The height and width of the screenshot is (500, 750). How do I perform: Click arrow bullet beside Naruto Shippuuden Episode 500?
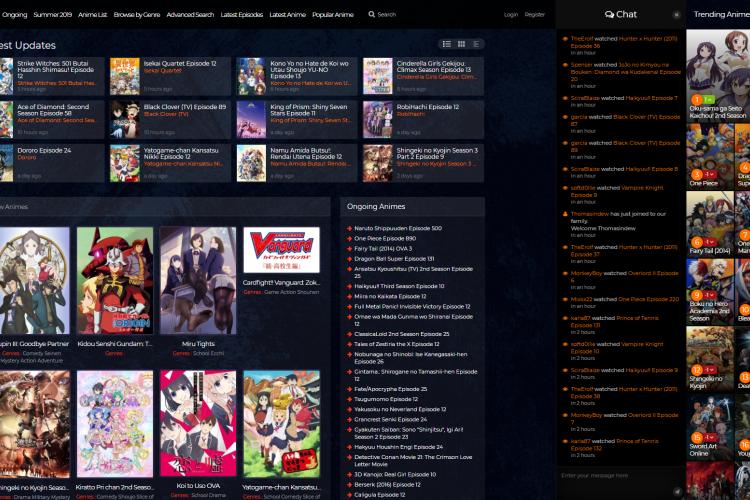349,229
